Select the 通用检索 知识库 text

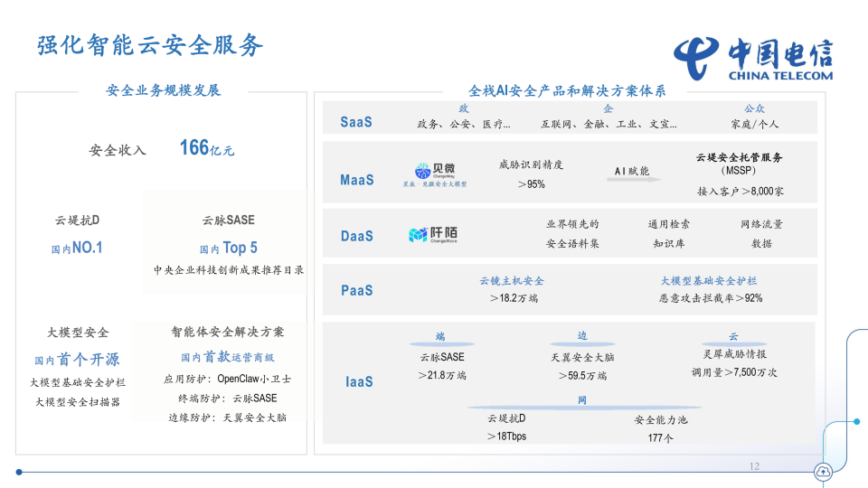[669, 233]
